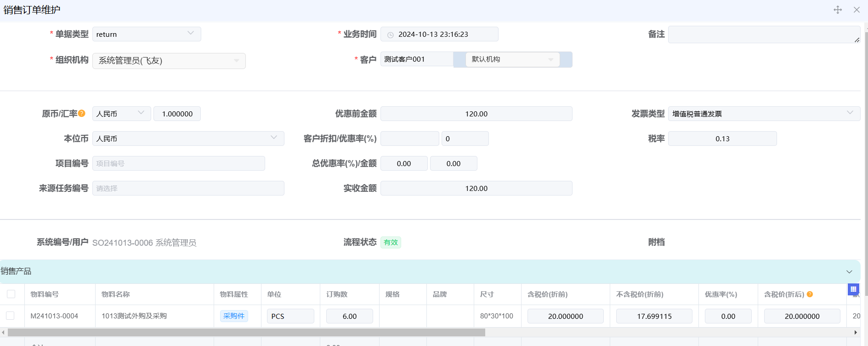868x346 pixels.
Task: Click the table scroll left arrow
Action: pos(3,332)
